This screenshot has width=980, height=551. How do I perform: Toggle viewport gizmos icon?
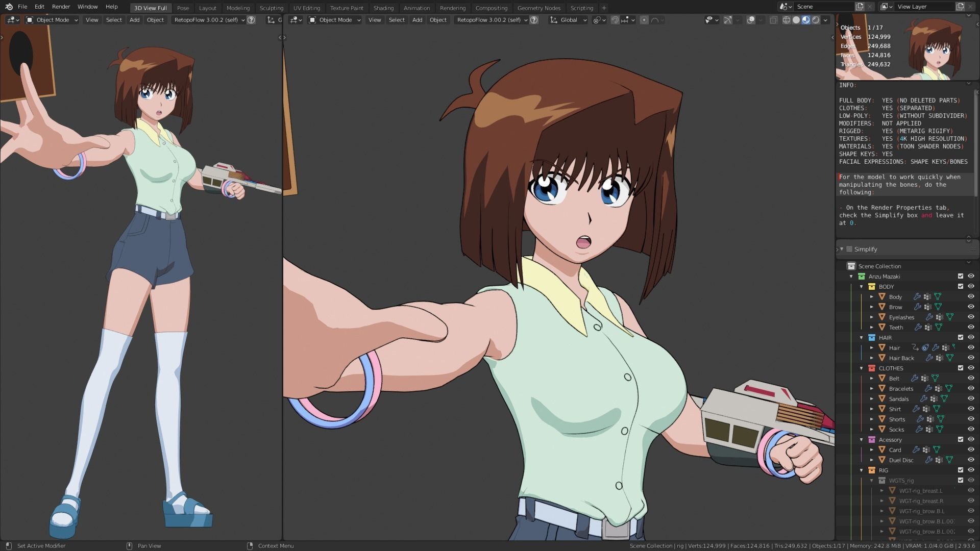point(728,20)
